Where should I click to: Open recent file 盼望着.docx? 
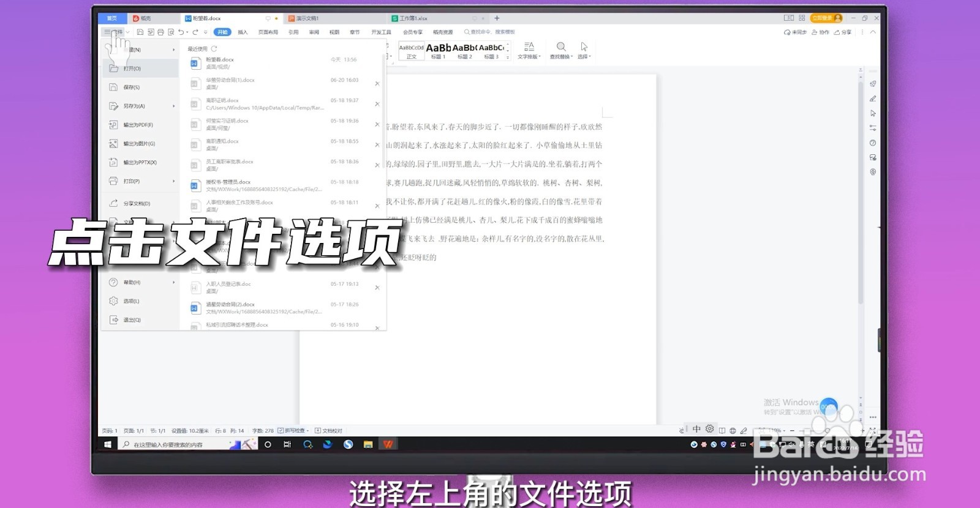281,63
